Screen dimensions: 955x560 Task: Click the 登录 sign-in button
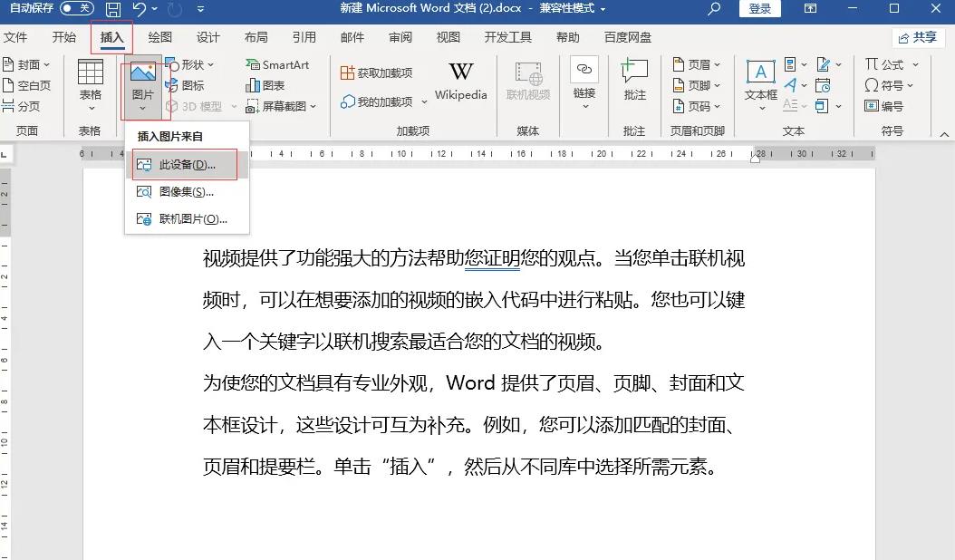click(x=759, y=8)
